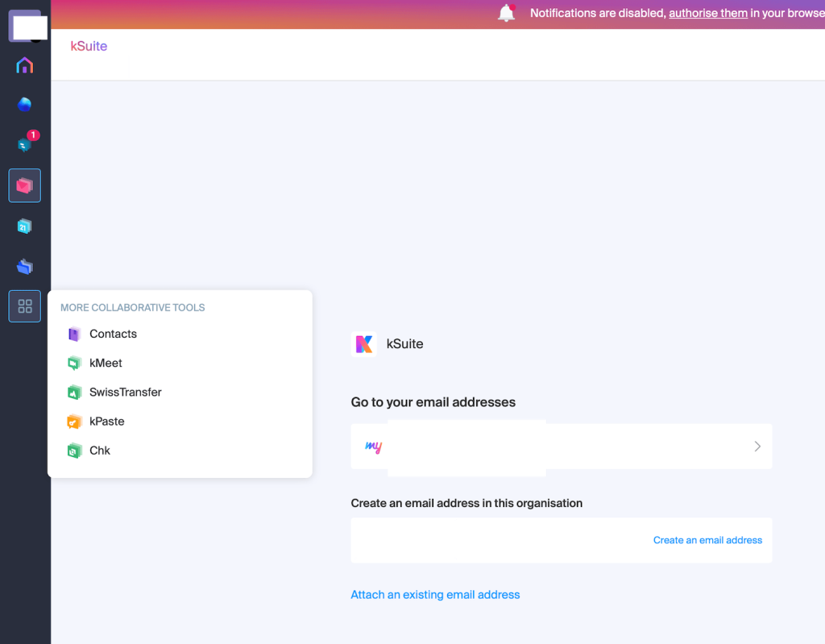Click the 'my' email address icon
The image size is (825, 644).
click(x=373, y=447)
